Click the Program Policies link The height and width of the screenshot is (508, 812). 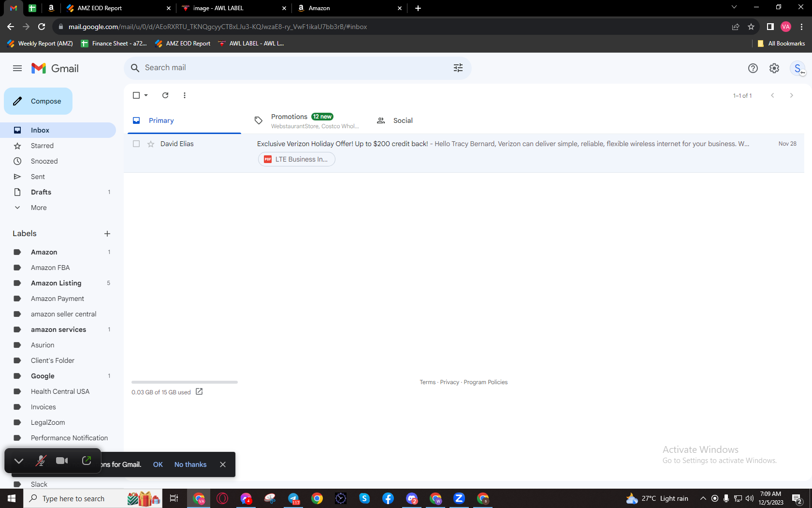485,382
